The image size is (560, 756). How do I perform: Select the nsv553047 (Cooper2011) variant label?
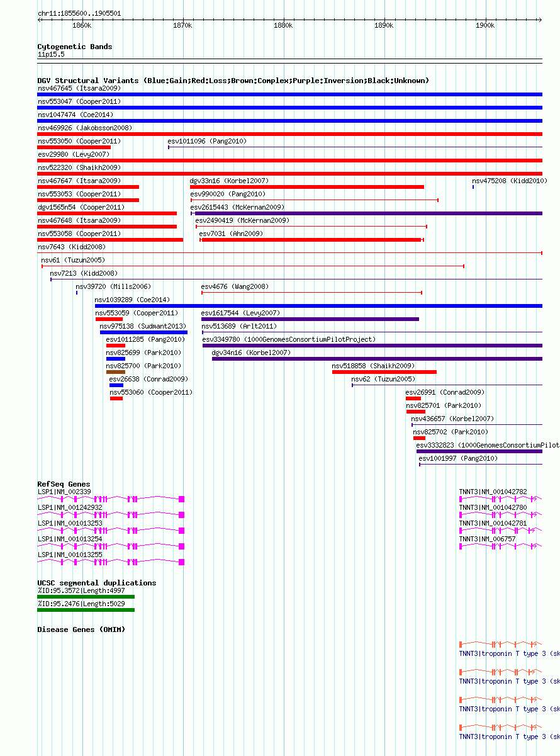click(x=79, y=101)
